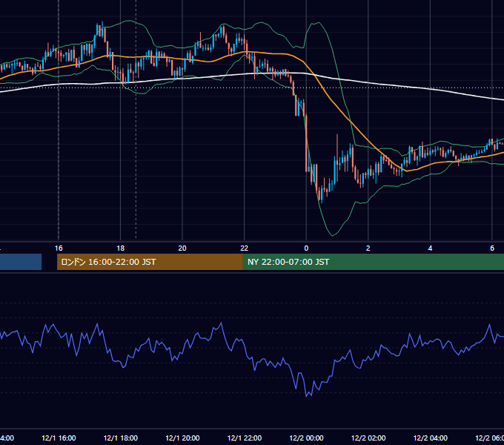Viewport: 504px width, 445px height.
Task: Click the '0' hour label on chart axis
Action: 306,248
